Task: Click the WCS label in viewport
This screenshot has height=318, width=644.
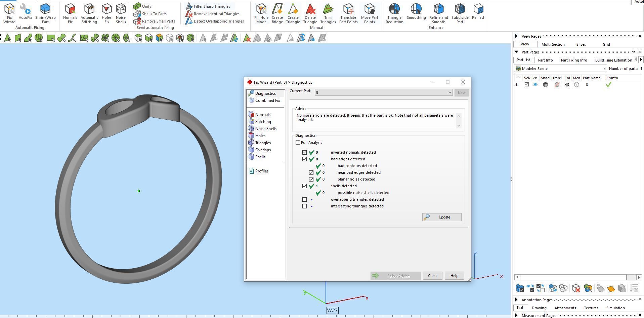Action: 332,310
